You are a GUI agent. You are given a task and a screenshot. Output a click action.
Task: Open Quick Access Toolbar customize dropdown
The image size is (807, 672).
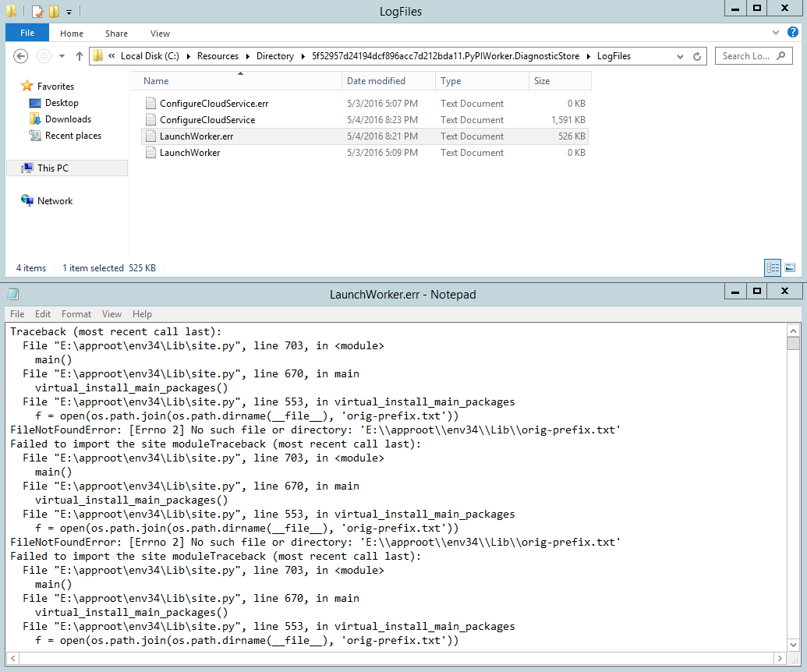(69, 12)
